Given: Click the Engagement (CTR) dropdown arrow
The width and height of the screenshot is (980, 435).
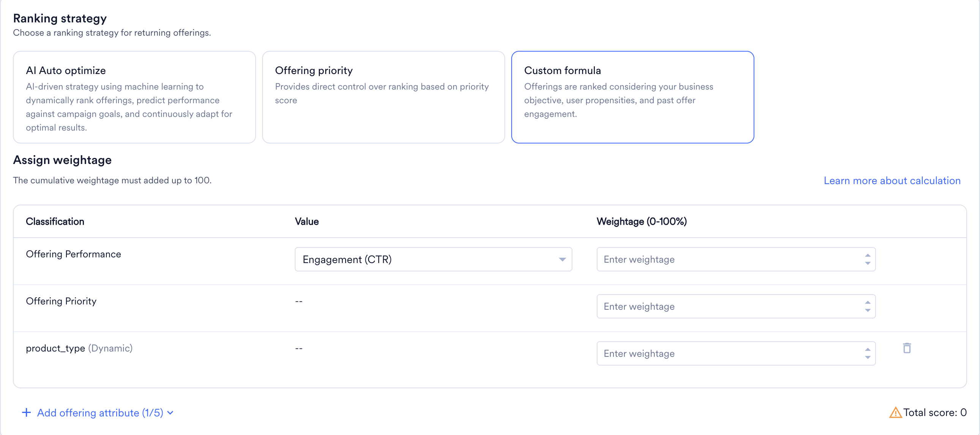Looking at the screenshot, I should click(562, 259).
